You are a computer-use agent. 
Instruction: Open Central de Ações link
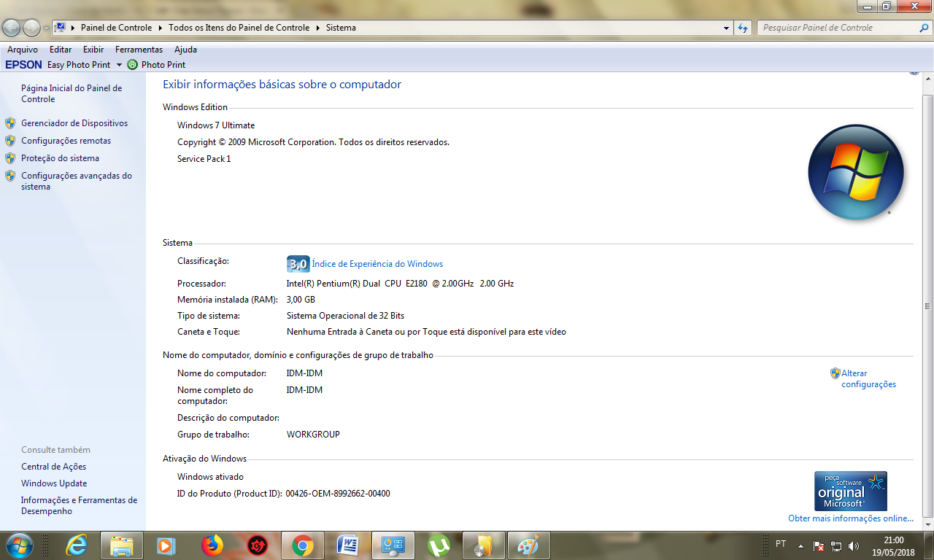pos(53,467)
